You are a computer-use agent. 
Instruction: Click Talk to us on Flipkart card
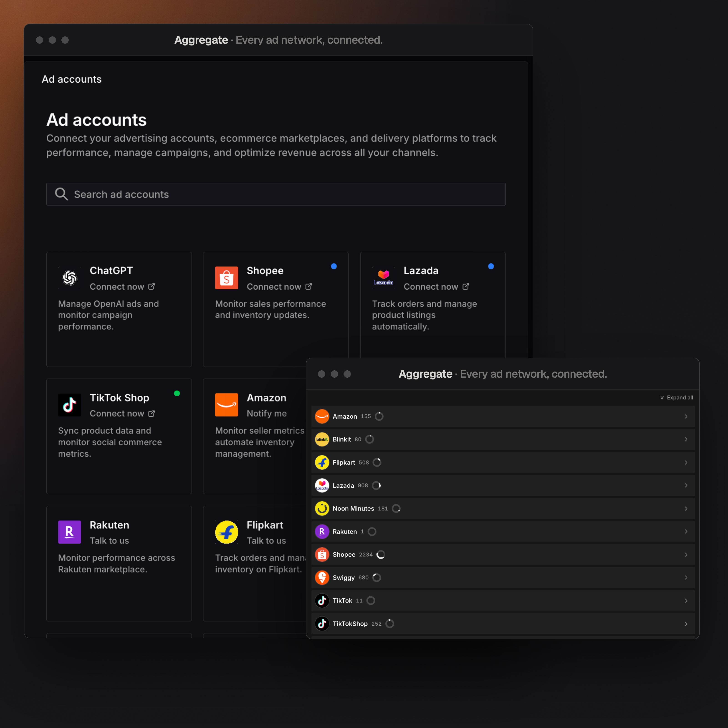click(x=266, y=540)
